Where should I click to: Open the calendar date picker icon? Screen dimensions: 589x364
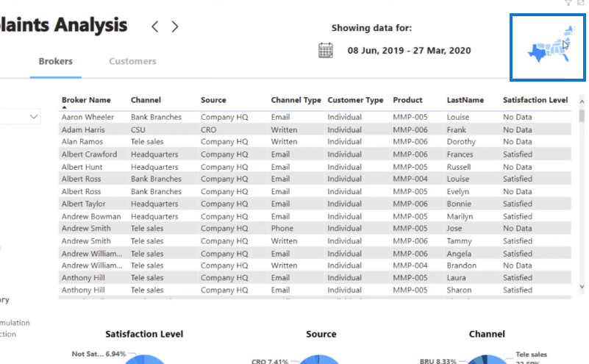tap(326, 50)
